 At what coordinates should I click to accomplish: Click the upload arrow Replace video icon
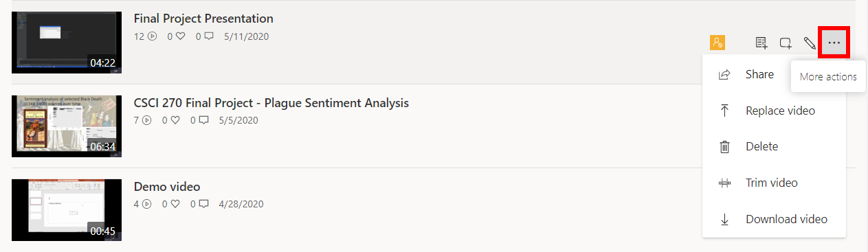[724, 111]
